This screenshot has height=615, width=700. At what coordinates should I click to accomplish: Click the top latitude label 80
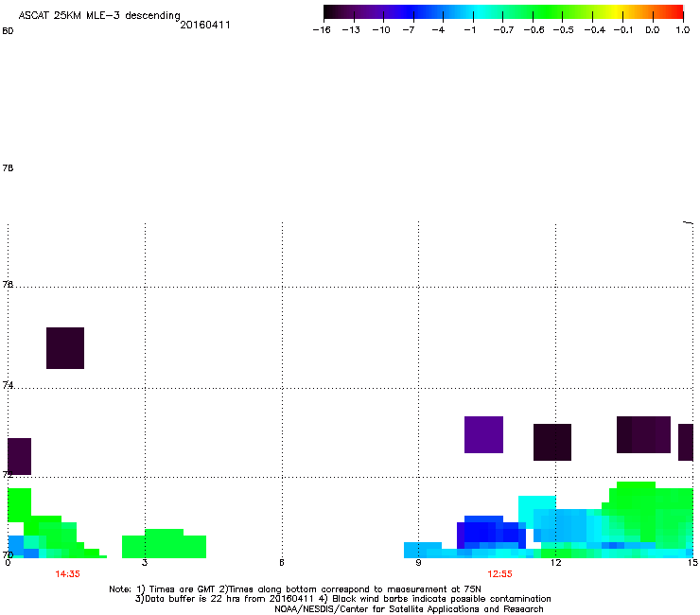[8, 31]
